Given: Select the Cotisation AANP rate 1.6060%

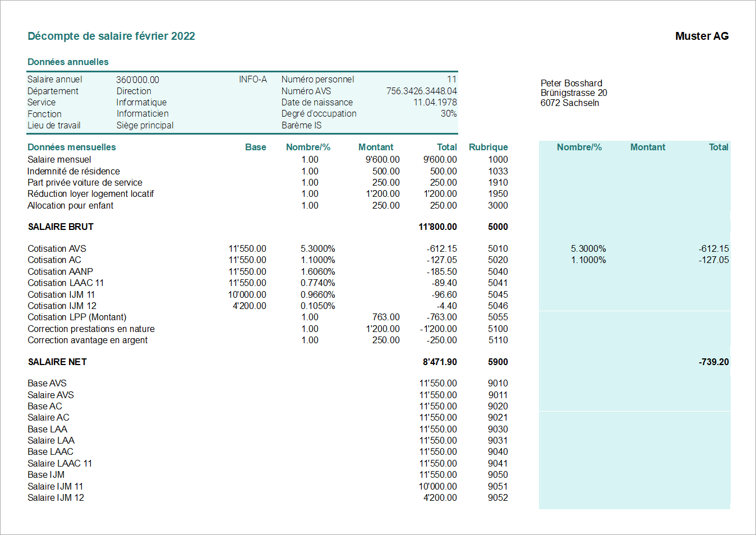Looking at the screenshot, I should [x=317, y=272].
